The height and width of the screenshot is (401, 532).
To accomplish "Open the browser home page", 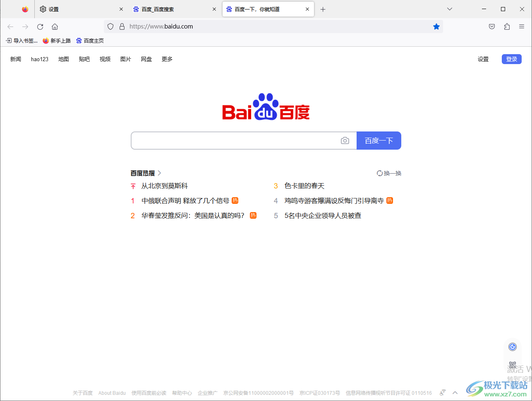I will point(55,26).
